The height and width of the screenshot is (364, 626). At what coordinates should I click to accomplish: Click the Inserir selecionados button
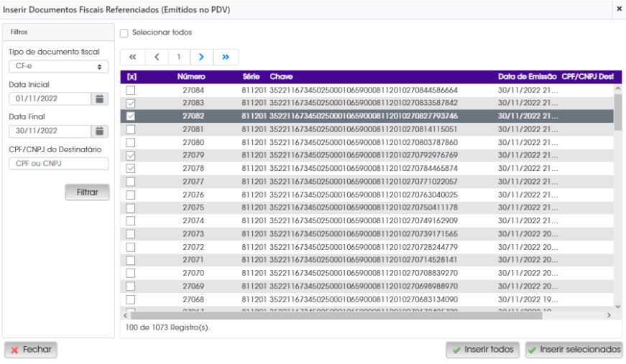coord(574,350)
